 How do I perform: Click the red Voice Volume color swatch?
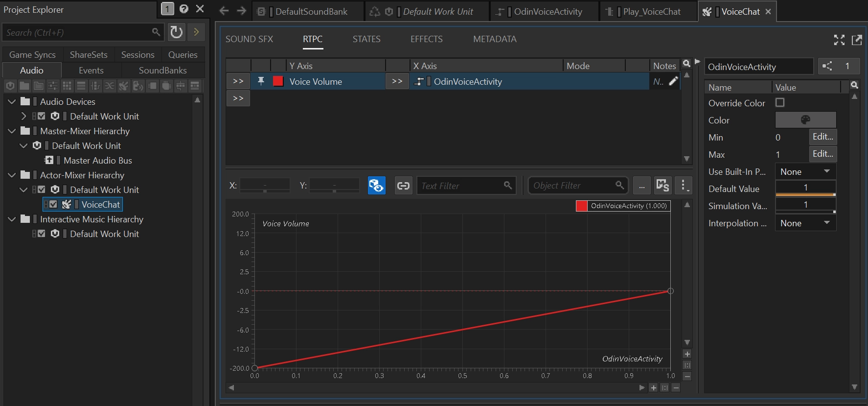(x=278, y=81)
